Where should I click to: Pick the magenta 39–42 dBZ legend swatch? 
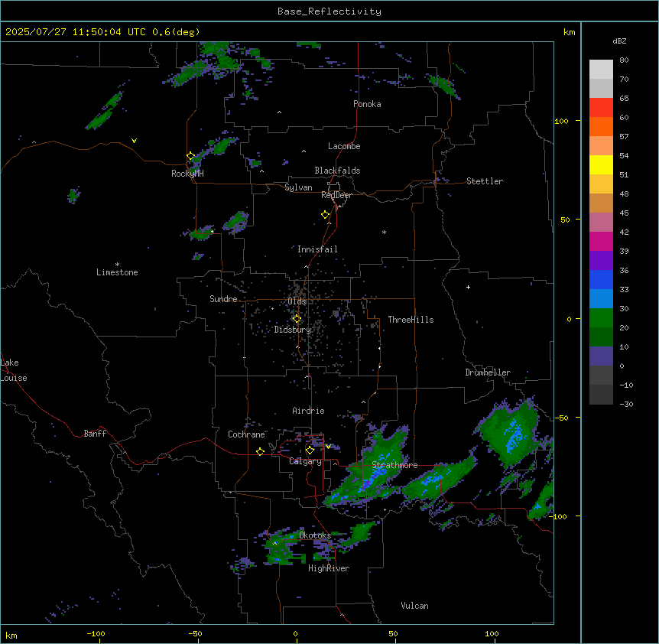601,241
